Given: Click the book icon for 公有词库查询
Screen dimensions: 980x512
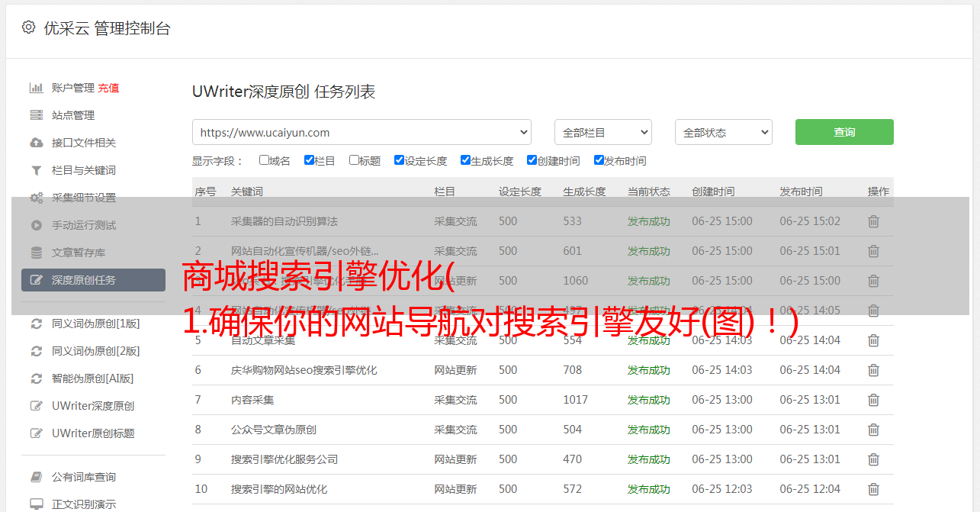Looking at the screenshot, I should [x=36, y=477].
